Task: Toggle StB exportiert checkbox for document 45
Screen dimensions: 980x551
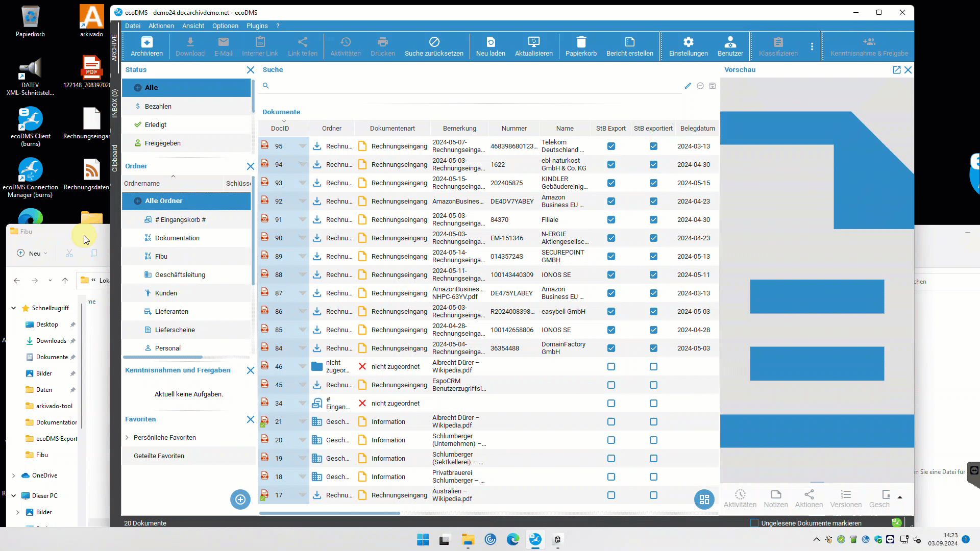Action: pos(653,385)
